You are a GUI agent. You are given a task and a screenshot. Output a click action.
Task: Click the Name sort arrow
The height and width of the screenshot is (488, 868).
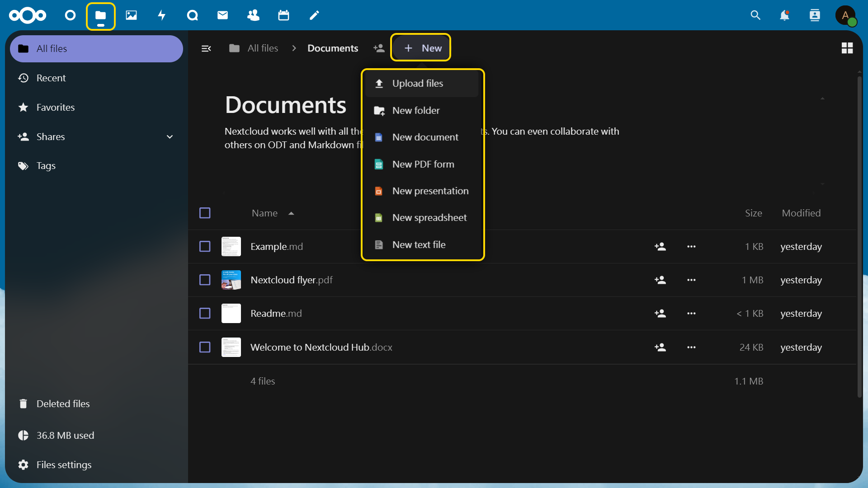[291, 213]
